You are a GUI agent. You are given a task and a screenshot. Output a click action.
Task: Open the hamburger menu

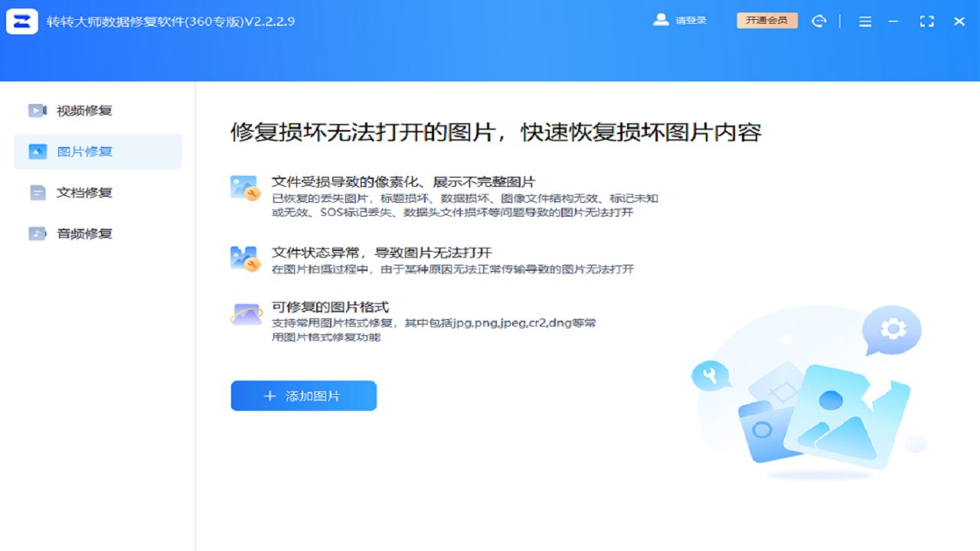click(x=865, y=21)
